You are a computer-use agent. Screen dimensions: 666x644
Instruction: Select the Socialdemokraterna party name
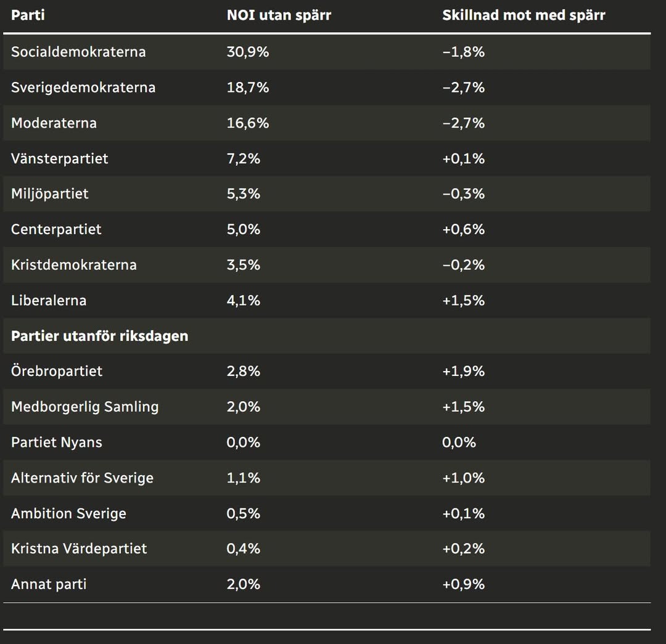[78, 52]
